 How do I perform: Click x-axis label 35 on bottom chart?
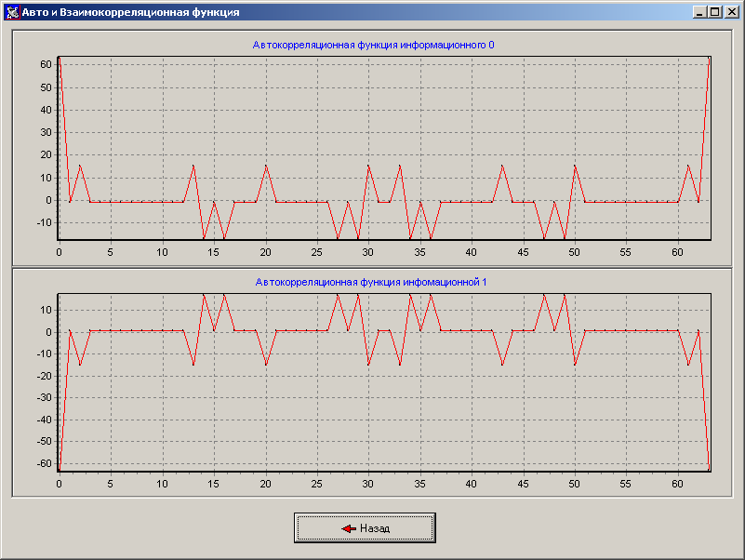tap(419, 484)
